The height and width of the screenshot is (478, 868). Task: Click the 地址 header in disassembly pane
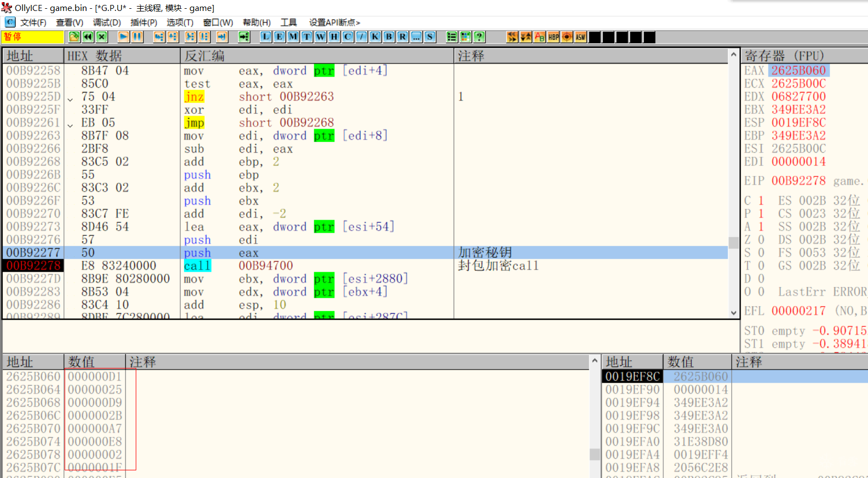click(33, 56)
